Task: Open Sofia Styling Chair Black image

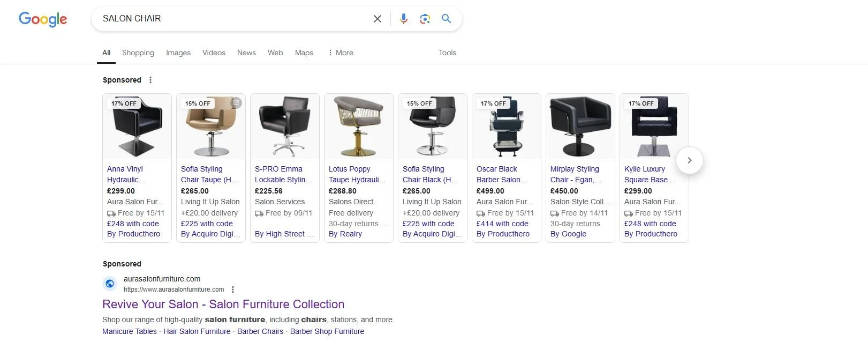Action: pyautogui.click(x=433, y=127)
